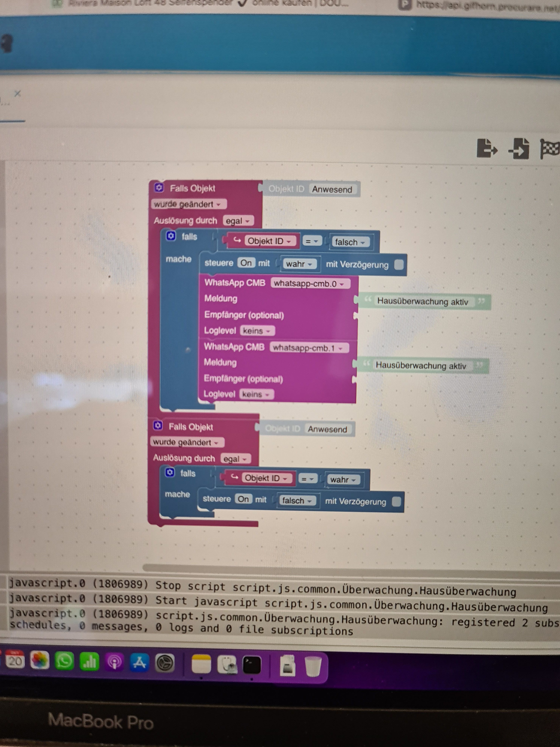The width and height of the screenshot is (560, 747).
Task: Click the checkered flag icon
Action: (x=550, y=148)
